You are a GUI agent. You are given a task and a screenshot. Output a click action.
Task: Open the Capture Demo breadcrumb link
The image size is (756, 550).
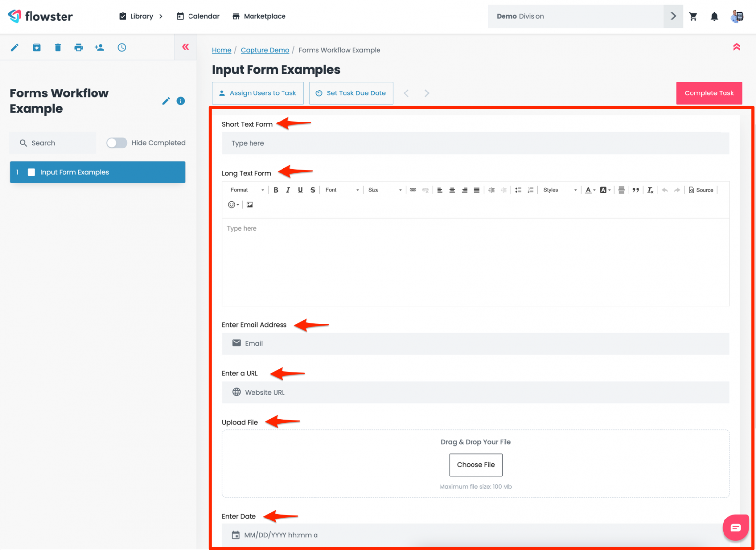point(265,50)
